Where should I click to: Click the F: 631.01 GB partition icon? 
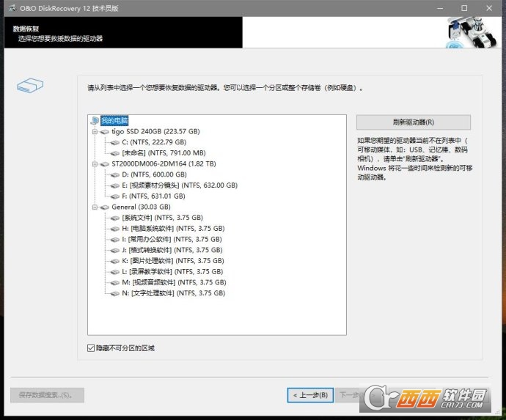pyautogui.click(x=114, y=196)
